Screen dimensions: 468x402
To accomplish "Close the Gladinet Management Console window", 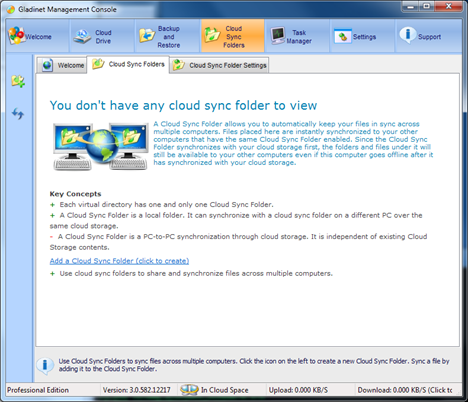I will point(448,7).
